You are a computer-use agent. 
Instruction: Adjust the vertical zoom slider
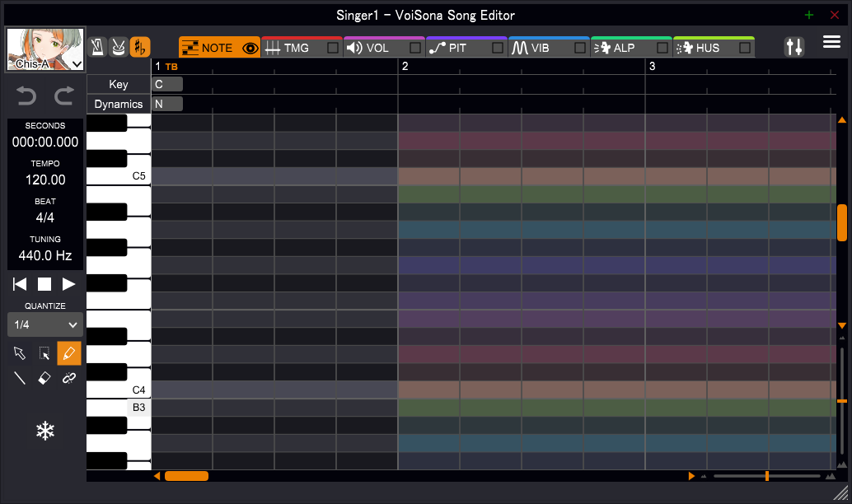[842, 401]
